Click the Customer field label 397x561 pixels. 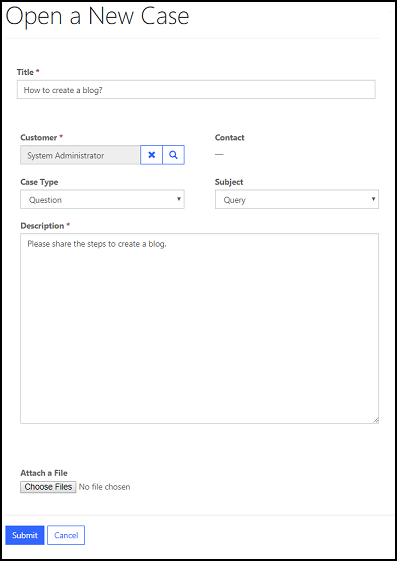39,137
